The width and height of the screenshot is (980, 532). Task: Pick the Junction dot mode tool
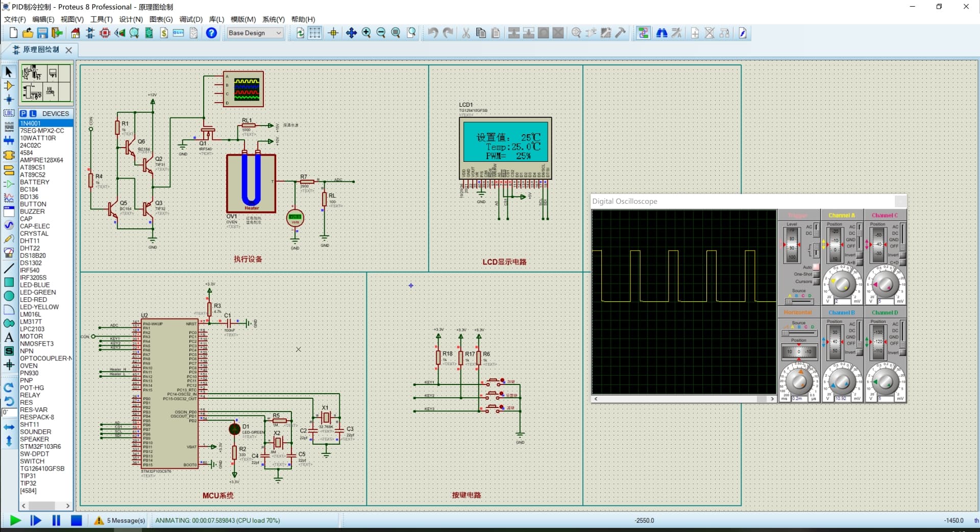coord(9,100)
